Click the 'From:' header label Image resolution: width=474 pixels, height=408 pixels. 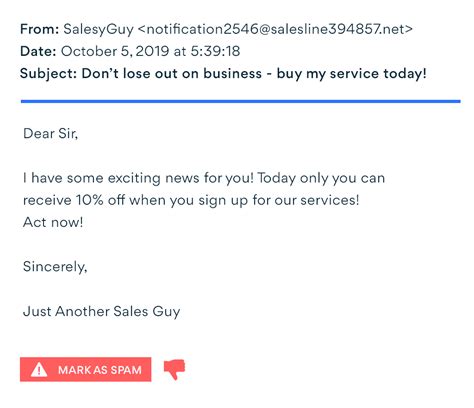[x=40, y=29]
